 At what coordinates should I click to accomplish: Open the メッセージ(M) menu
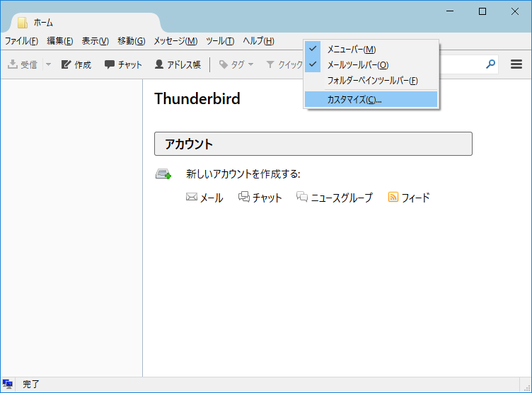[x=175, y=41]
